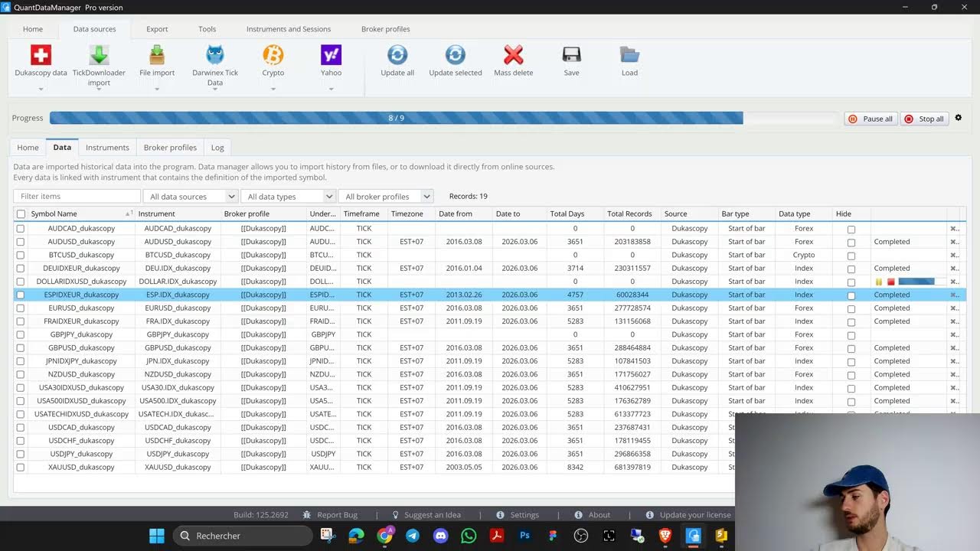This screenshot has width=980, height=551.
Task: Open the Windows Start menu
Action: pyautogui.click(x=156, y=536)
